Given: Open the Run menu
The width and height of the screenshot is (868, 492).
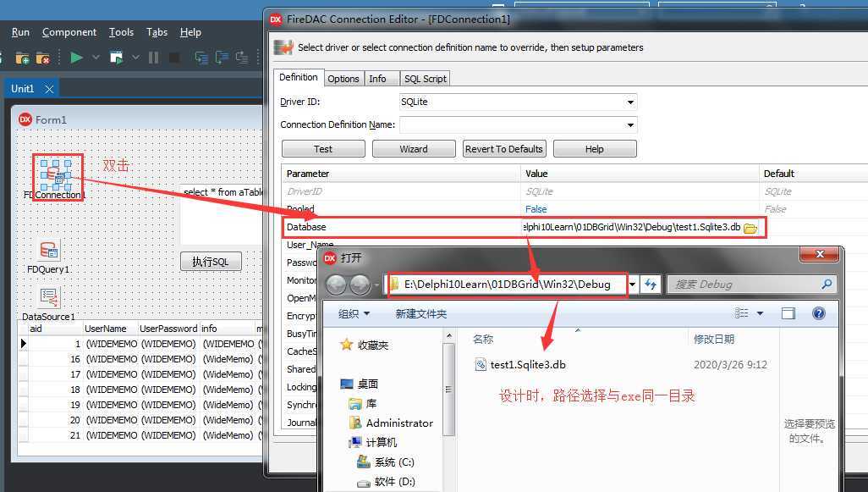Looking at the screenshot, I should pos(20,32).
